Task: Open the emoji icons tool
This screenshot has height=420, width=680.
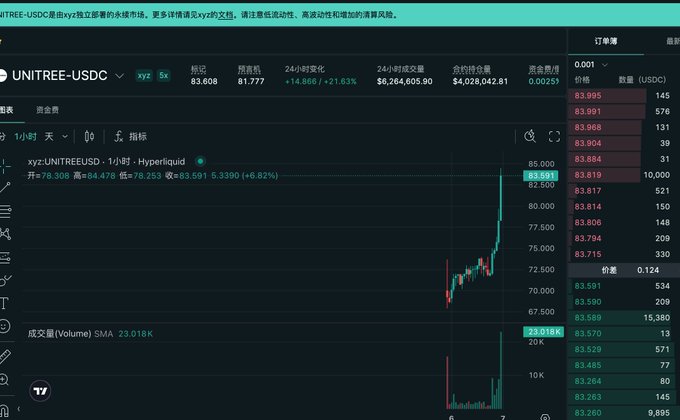Action: pos(5,326)
